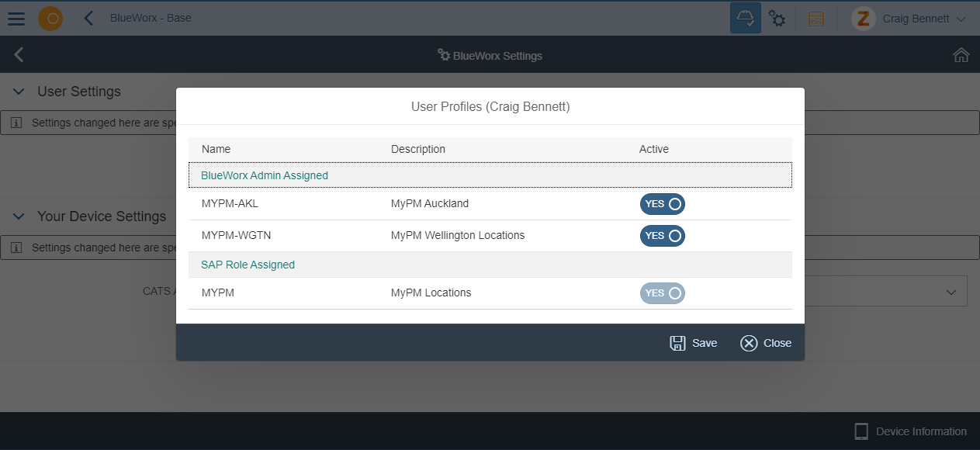The width and height of the screenshot is (980, 450).
Task: Click MyPM Locations description
Action: 431,292
